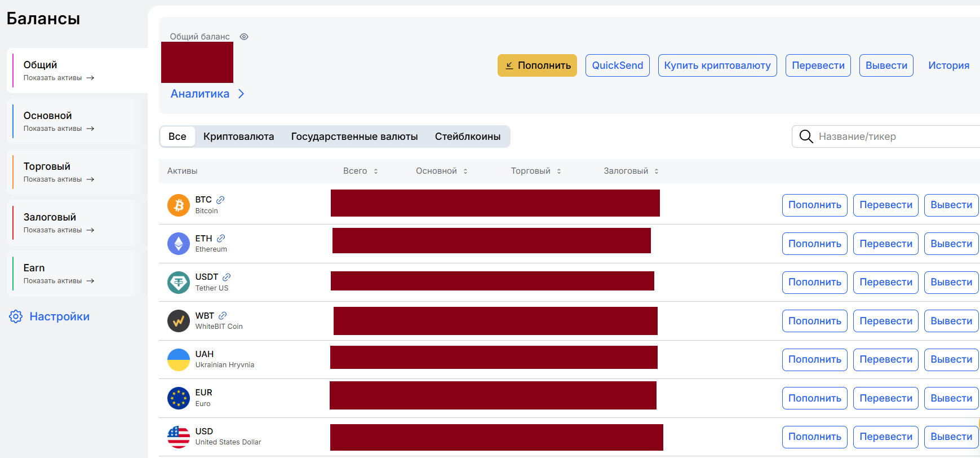Sort by the Торговый column

[559, 171]
